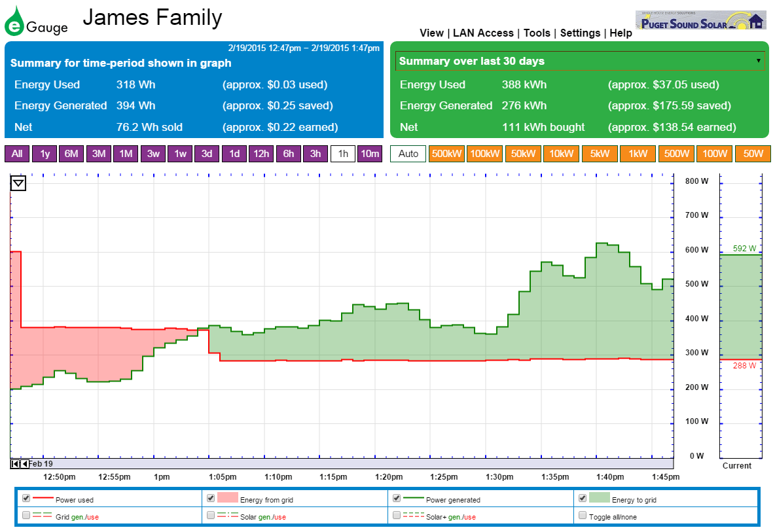Enable the Solar gen./use checkbox
775x532 pixels.
tap(211, 515)
